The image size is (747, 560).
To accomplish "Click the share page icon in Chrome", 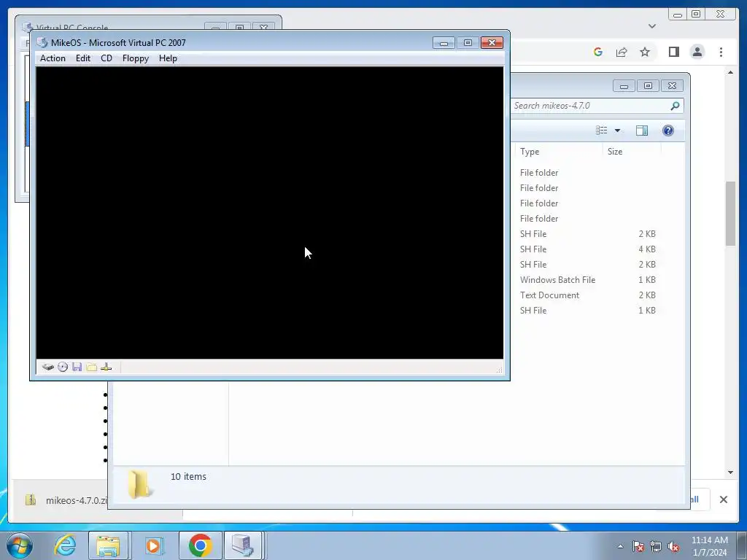I will (x=622, y=52).
